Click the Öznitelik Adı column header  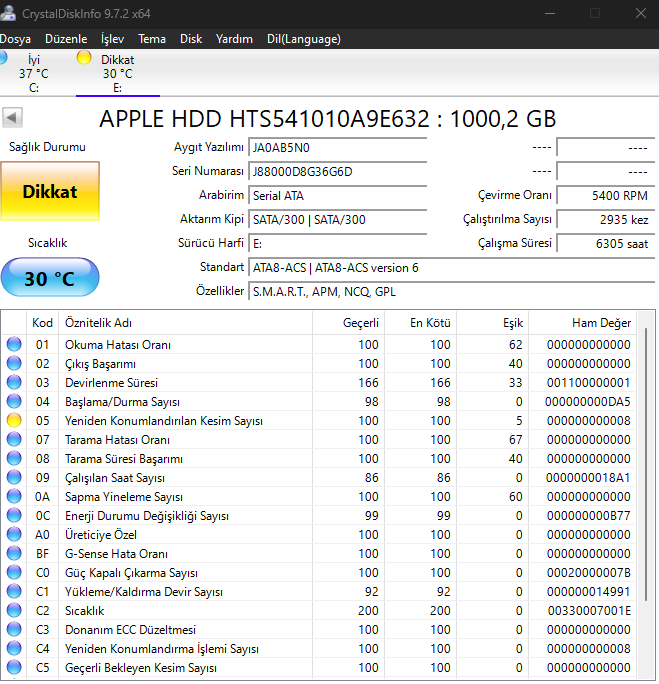pos(185,323)
